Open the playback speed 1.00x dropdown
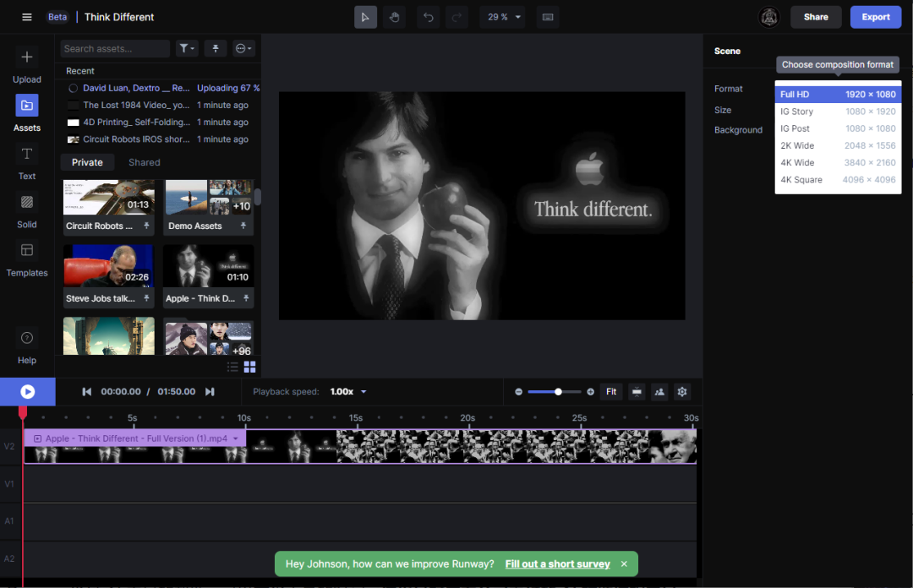 tap(348, 392)
